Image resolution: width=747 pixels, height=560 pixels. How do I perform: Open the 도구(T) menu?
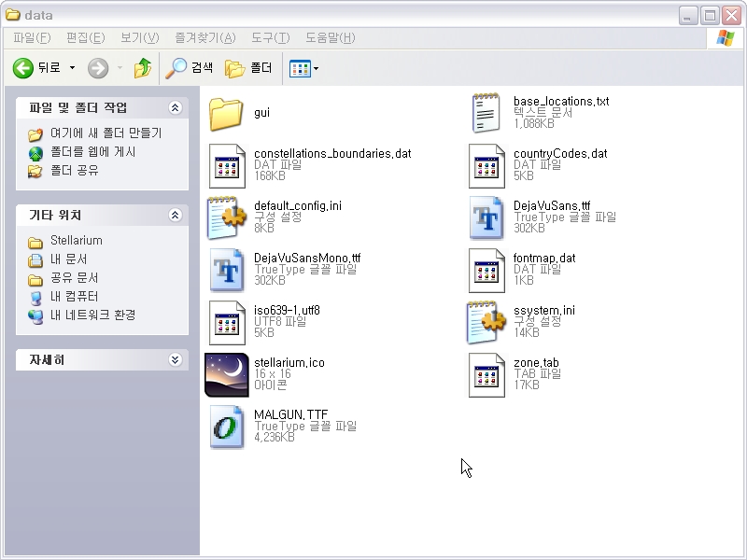pos(271,37)
